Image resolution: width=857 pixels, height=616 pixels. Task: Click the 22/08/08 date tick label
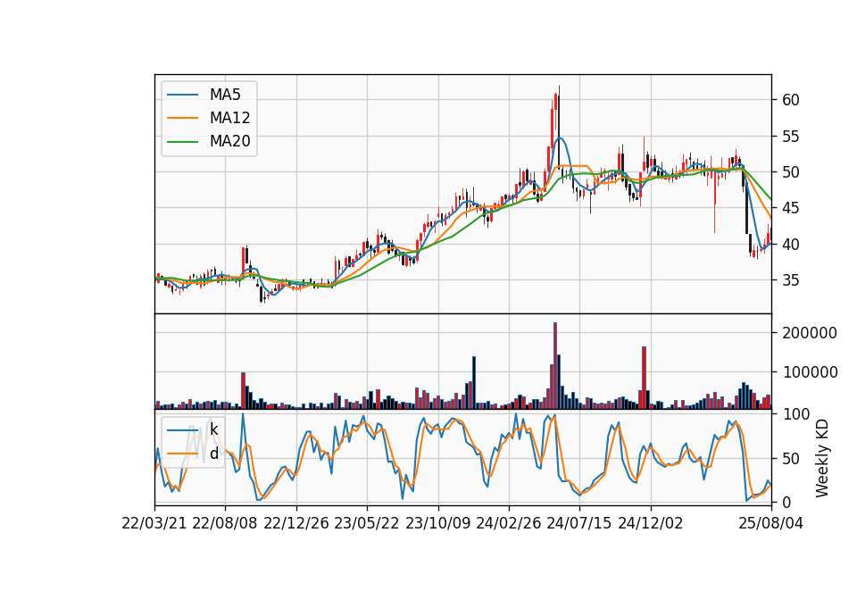click(x=225, y=523)
